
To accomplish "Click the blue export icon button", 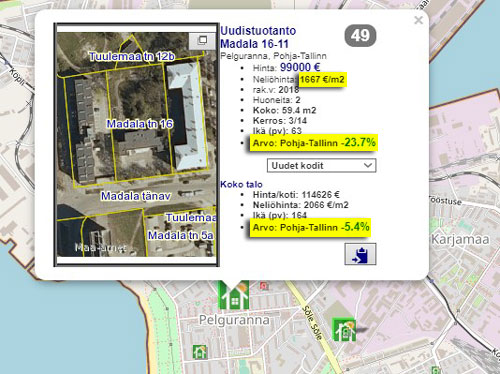I will click(x=360, y=254).
